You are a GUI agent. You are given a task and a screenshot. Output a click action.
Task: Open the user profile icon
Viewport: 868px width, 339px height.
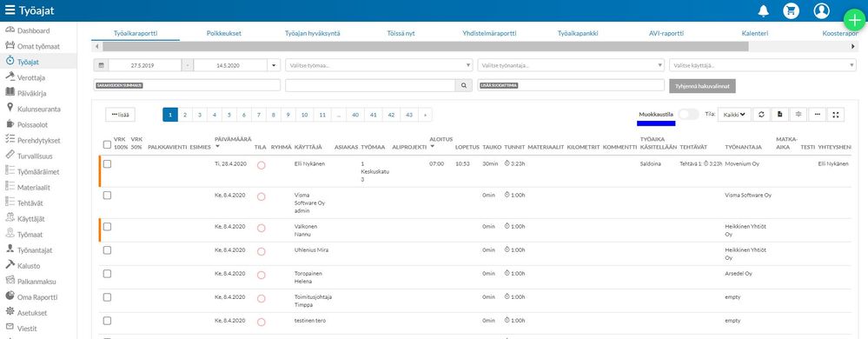[821, 10]
